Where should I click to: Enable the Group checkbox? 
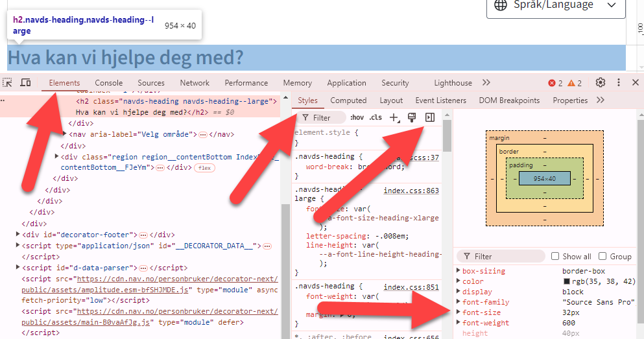pyautogui.click(x=602, y=256)
